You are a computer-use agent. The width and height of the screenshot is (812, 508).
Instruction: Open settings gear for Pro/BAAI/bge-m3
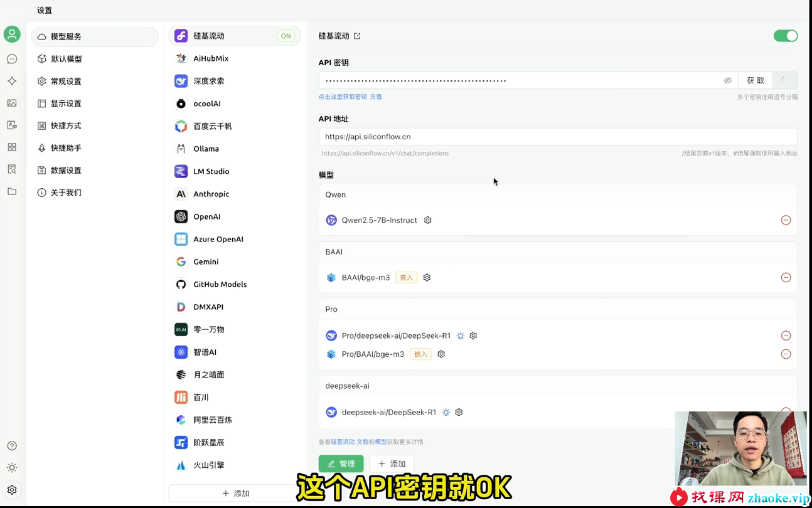(x=441, y=354)
